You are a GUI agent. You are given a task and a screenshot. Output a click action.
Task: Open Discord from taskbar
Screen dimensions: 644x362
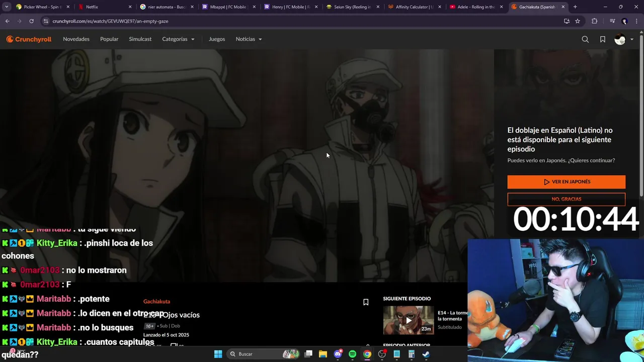[338, 354]
